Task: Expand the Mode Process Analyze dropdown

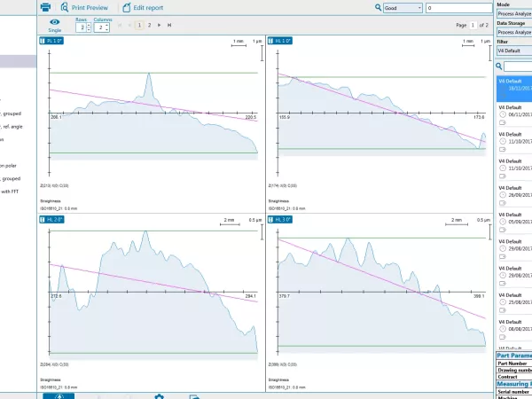Action: (x=514, y=14)
